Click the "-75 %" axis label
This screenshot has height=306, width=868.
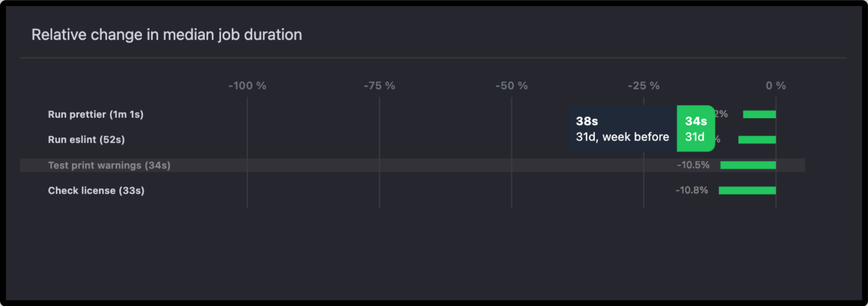pos(379,86)
